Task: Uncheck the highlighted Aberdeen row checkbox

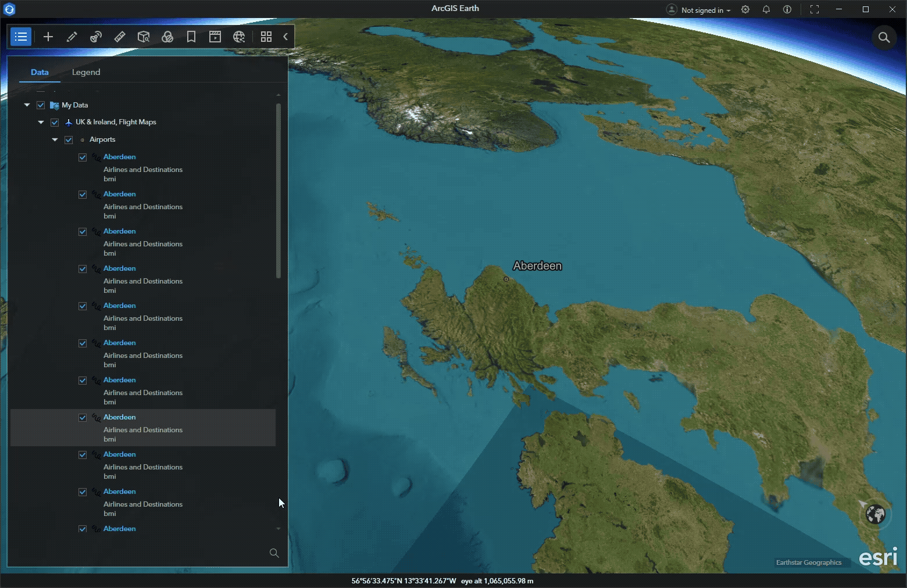Action: coord(83,418)
